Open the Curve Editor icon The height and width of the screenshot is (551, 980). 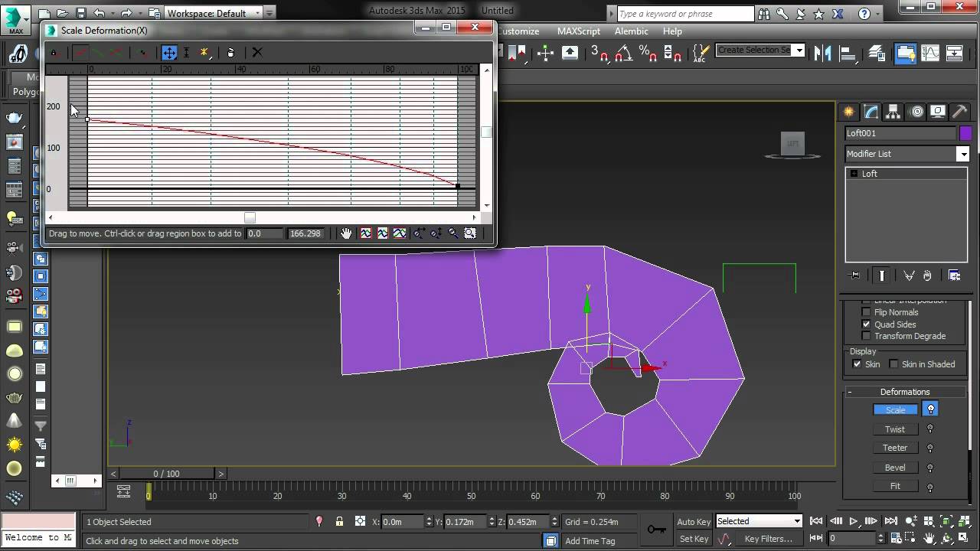[930, 53]
